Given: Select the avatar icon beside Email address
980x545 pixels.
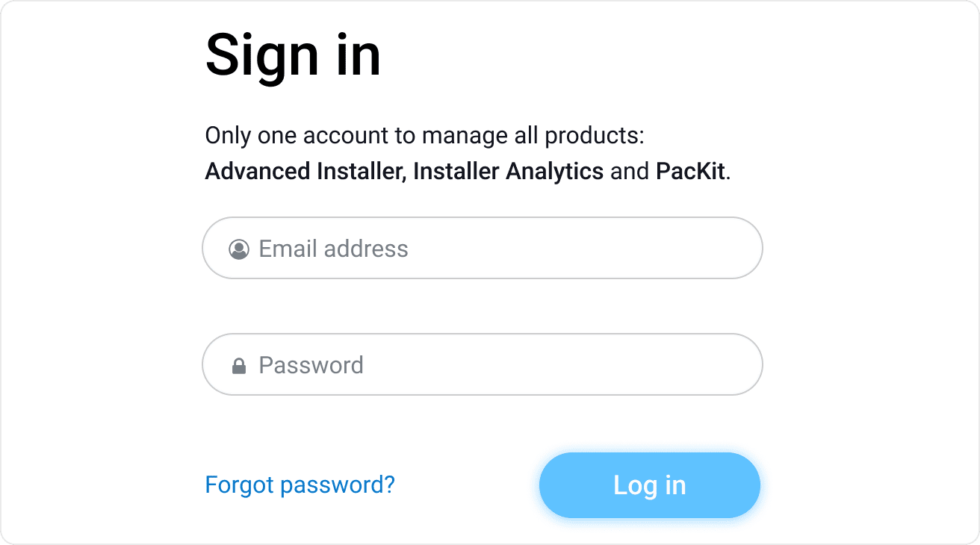Looking at the screenshot, I should tap(239, 248).
